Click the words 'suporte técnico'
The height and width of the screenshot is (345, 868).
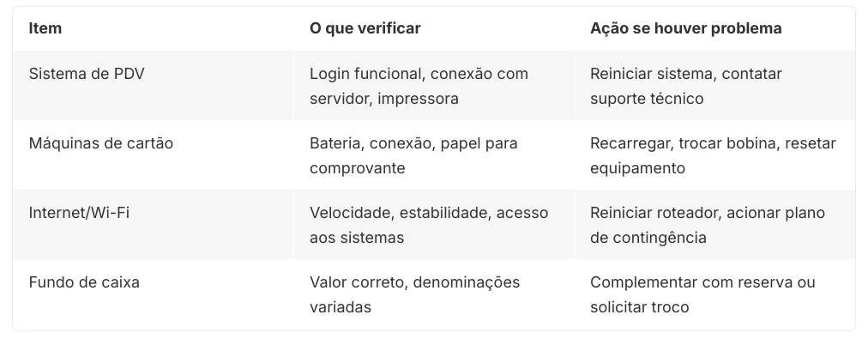(x=647, y=99)
